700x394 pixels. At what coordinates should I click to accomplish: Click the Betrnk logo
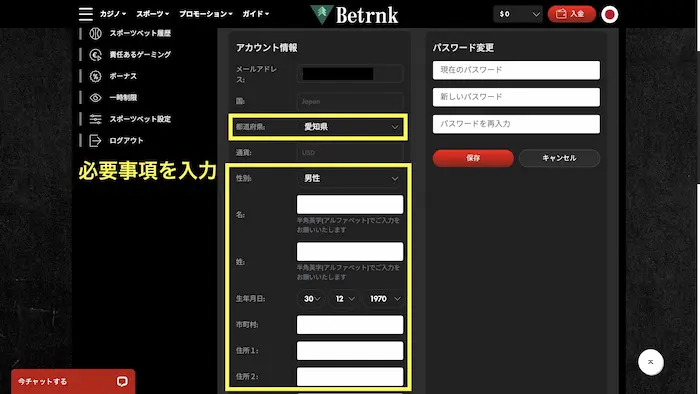tap(354, 15)
